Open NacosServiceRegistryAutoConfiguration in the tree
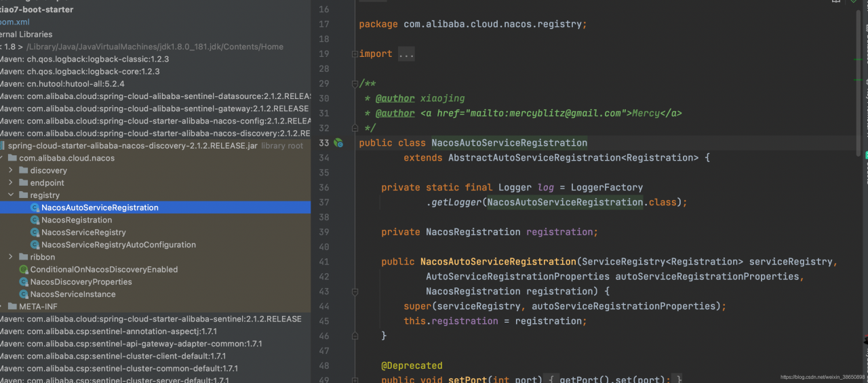 coord(119,245)
